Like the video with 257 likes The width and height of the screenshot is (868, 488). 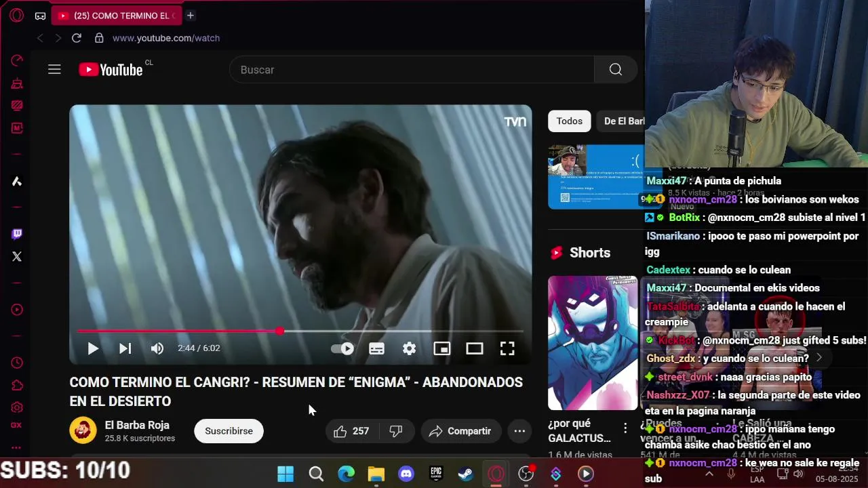coord(351,431)
